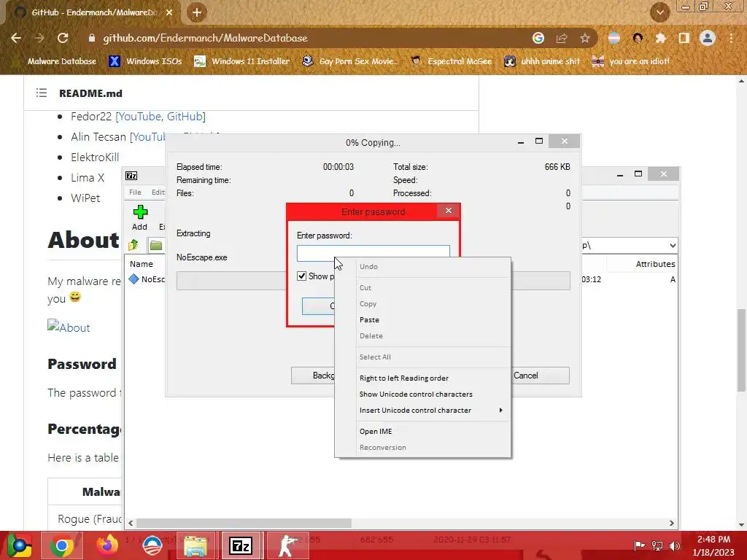747x560 pixels.
Task: Open the Chrome three-dot menu
Action: click(731, 38)
